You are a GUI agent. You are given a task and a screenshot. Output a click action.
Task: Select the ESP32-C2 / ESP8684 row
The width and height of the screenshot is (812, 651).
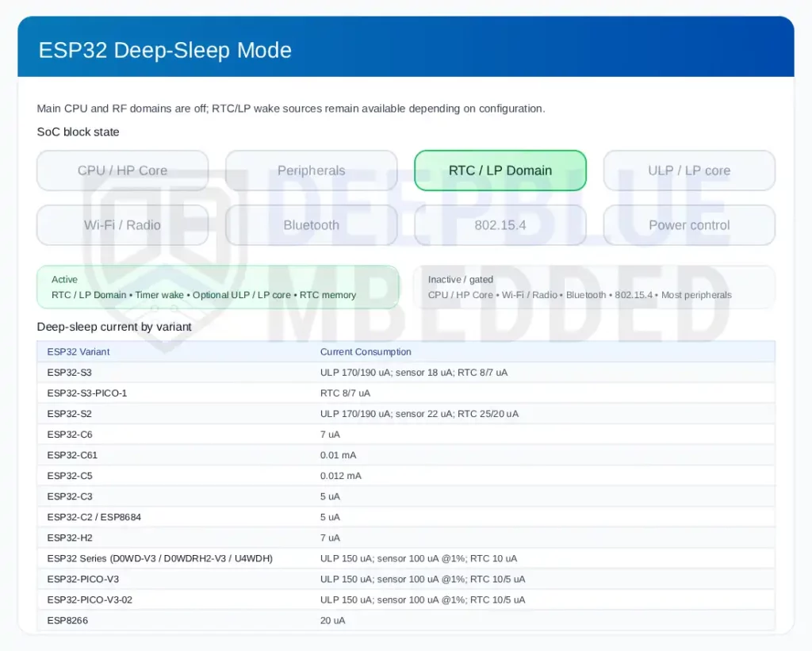coord(406,517)
